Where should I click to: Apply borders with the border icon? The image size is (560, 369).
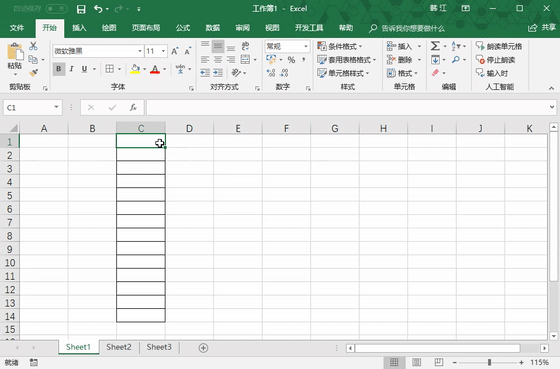(110, 69)
